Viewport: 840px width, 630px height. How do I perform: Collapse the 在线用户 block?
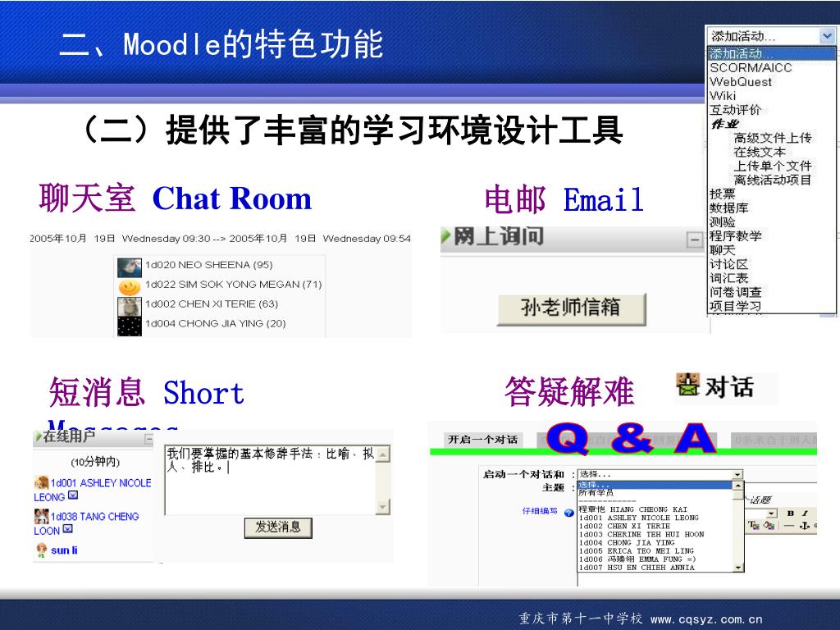click(149, 440)
